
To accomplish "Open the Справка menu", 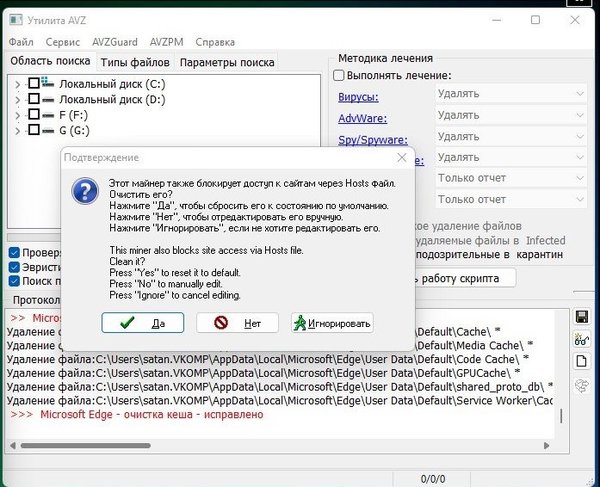I will pyautogui.click(x=215, y=42).
